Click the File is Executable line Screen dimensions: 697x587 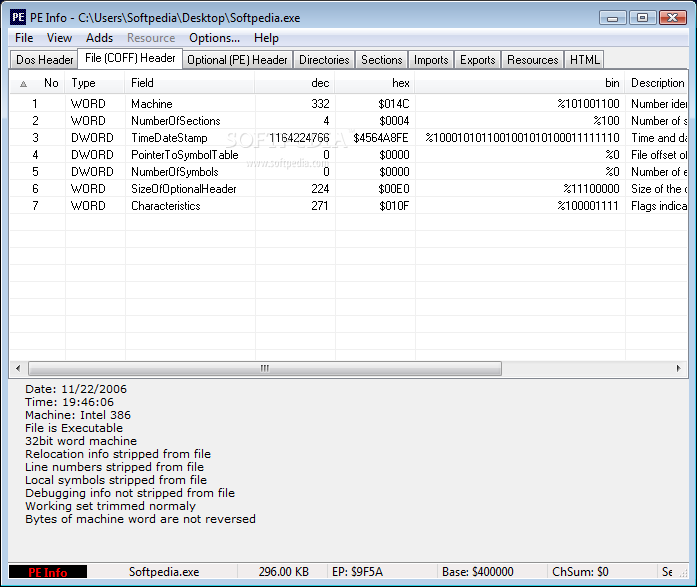point(74,427)
